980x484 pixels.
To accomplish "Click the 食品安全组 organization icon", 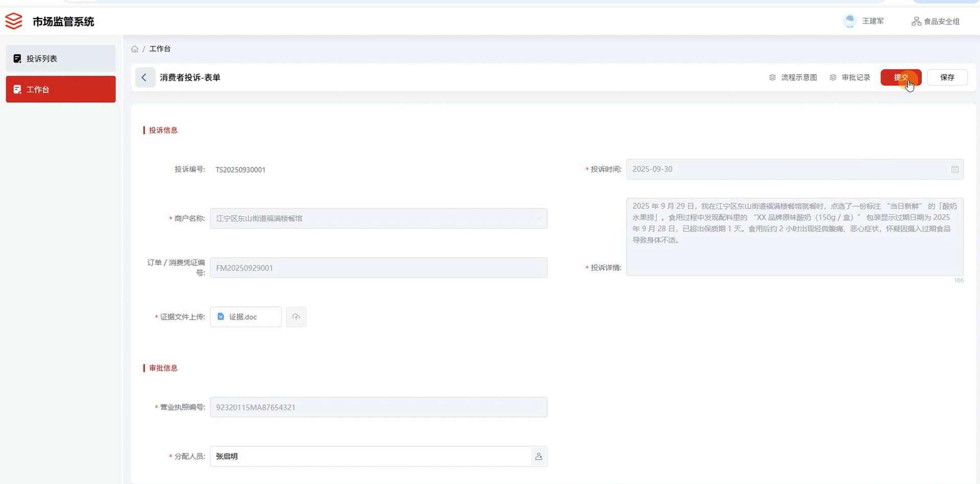I will pyautogui.click(x=916, y=21).
